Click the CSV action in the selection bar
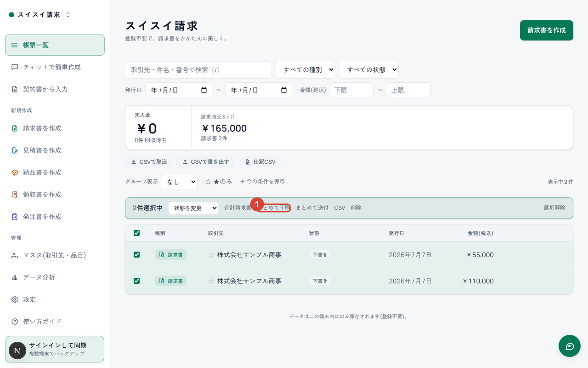The height and width of the screenshot is (368, 588). (339, 208)
